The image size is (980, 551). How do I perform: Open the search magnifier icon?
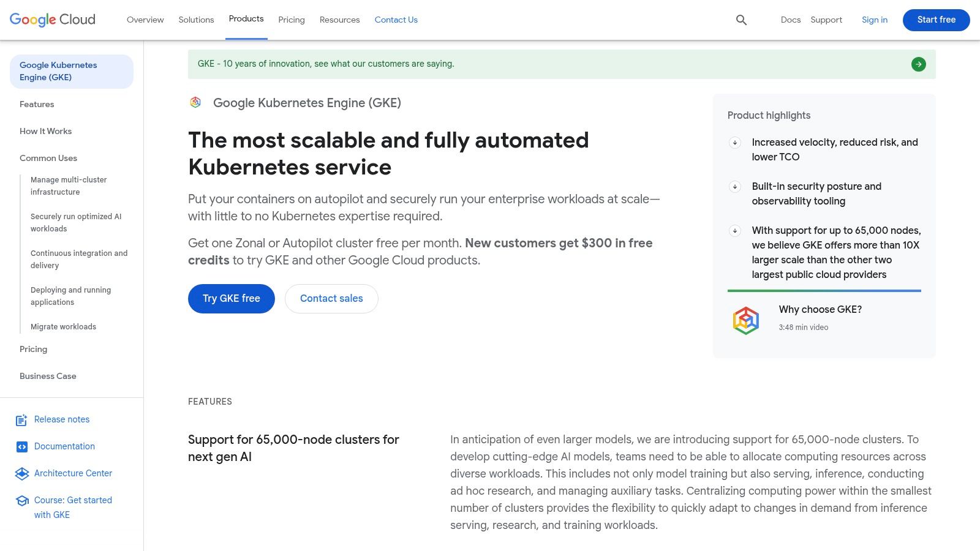click(741, 20)
